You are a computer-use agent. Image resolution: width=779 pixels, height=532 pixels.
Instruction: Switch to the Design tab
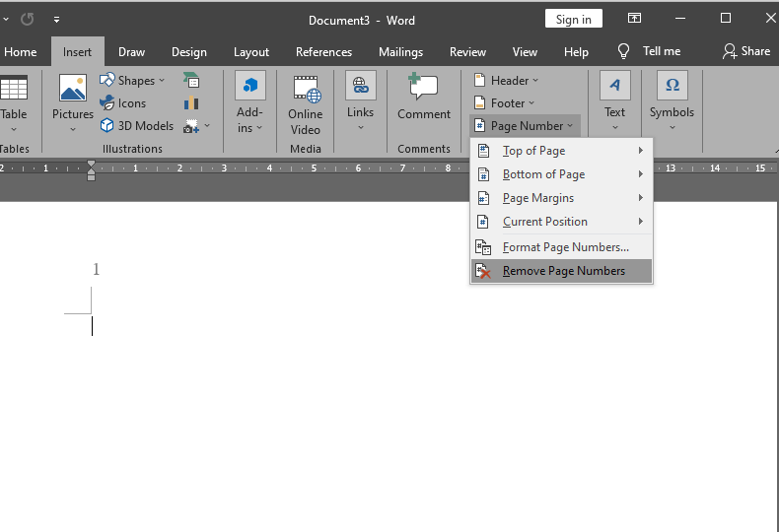(x=189, y=52)
